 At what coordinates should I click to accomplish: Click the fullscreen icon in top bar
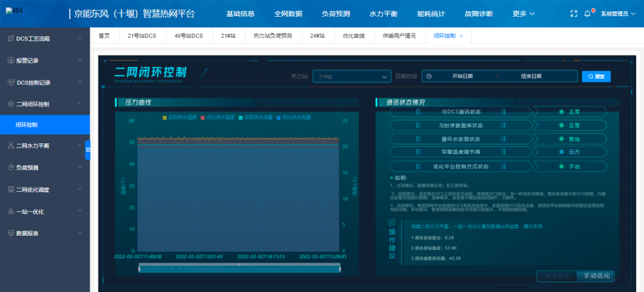574,13
